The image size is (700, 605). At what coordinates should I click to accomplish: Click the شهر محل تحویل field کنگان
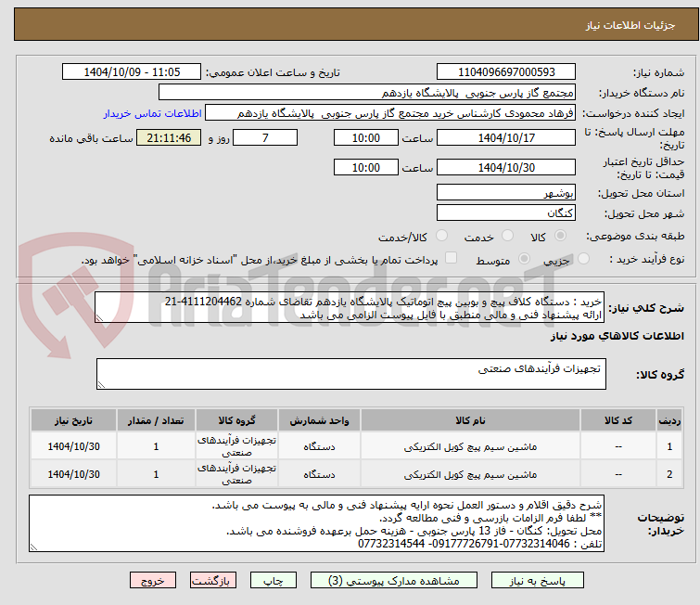tap(506, 212)
